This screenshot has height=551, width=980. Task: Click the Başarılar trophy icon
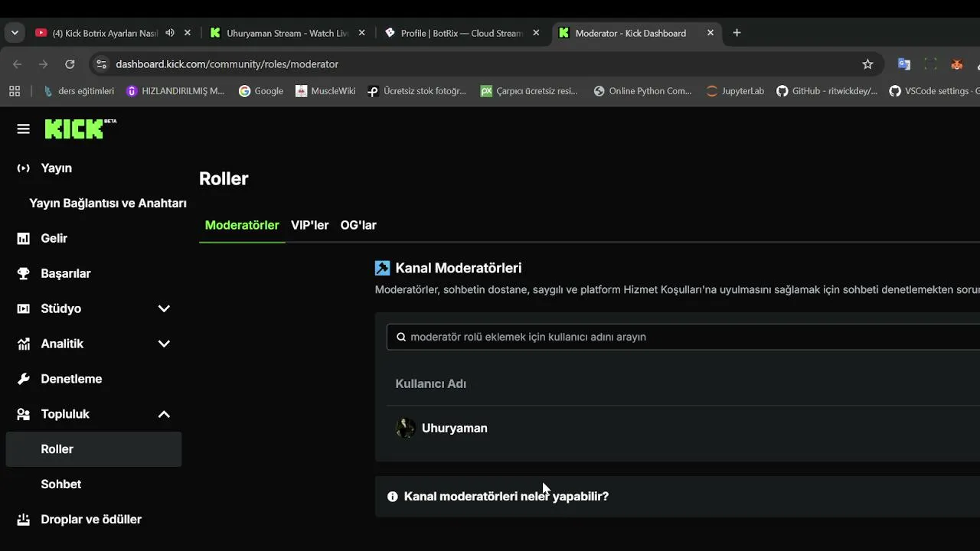coord(24,274)
